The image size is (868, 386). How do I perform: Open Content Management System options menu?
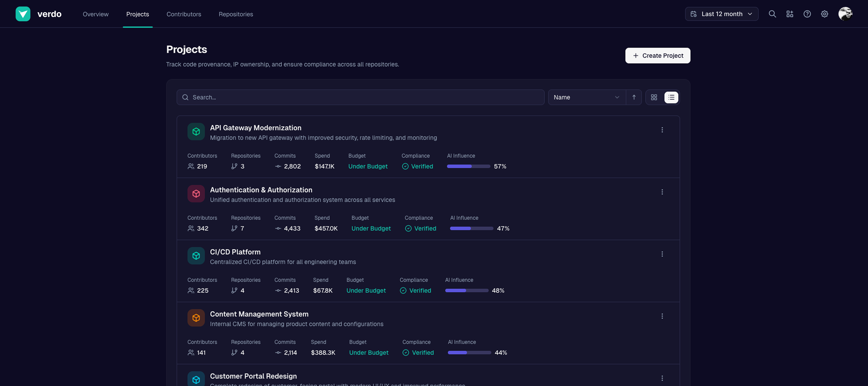click(x=662, y=316)
